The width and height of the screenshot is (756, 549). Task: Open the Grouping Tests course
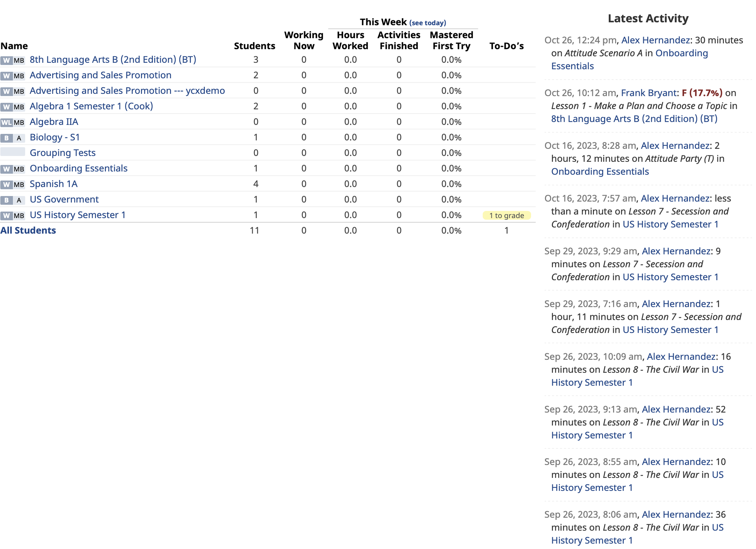click(63, 153)
